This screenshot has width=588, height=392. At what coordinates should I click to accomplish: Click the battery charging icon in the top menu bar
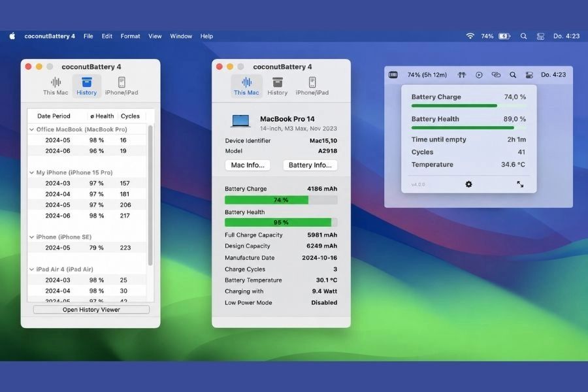(x=504, y=36)
